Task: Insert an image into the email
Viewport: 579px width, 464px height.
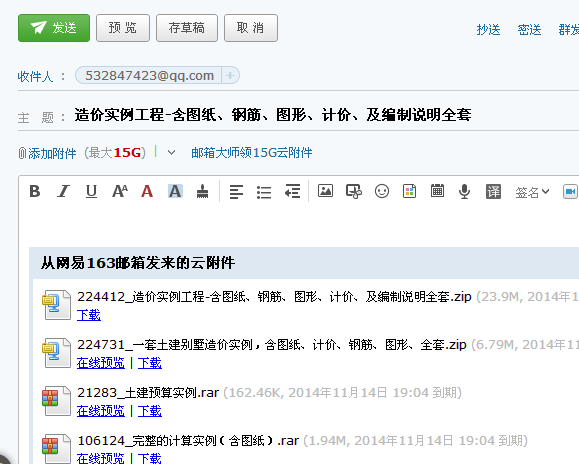Action: [x=325, y=191]
